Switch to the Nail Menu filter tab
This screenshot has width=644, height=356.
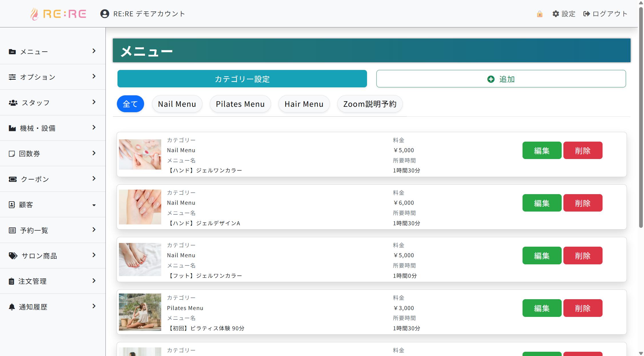click(x=177, y=104)
